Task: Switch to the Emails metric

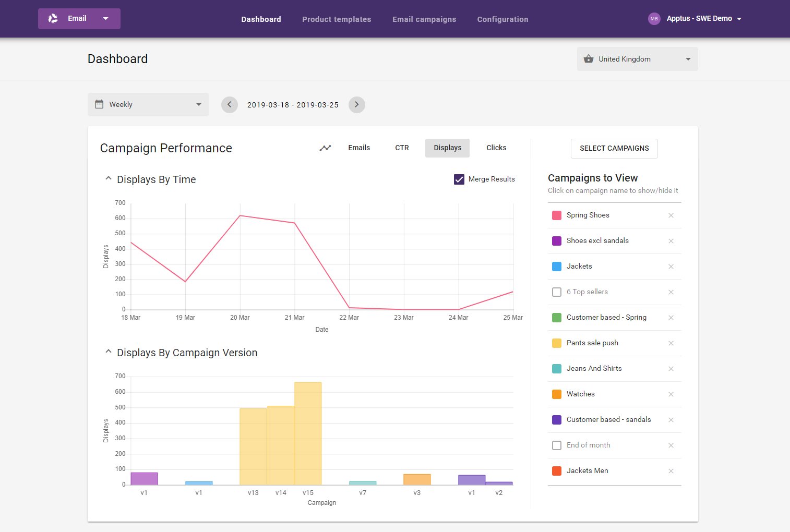Action: click(359, 148)
